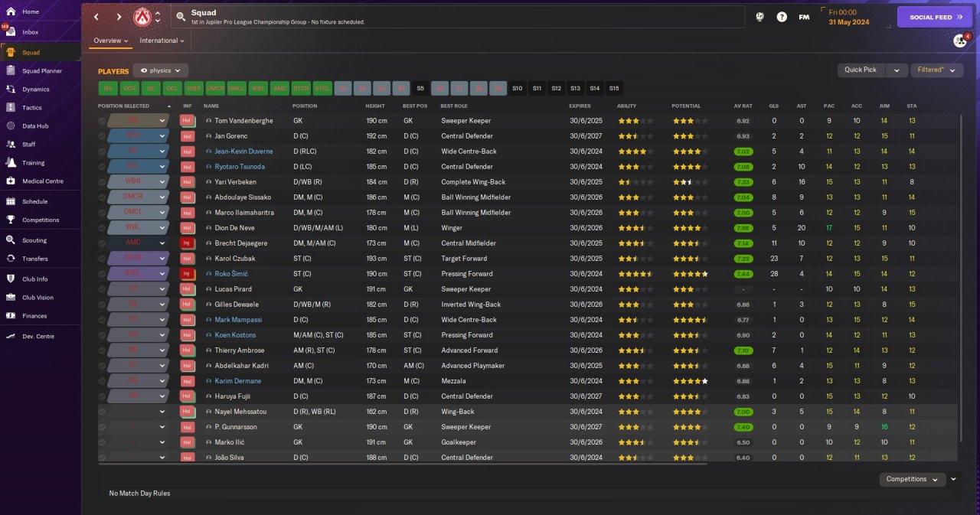Screen dimensions: 980x515
Task: Open the Overview tab menu
Action: (x=111, y=41)
